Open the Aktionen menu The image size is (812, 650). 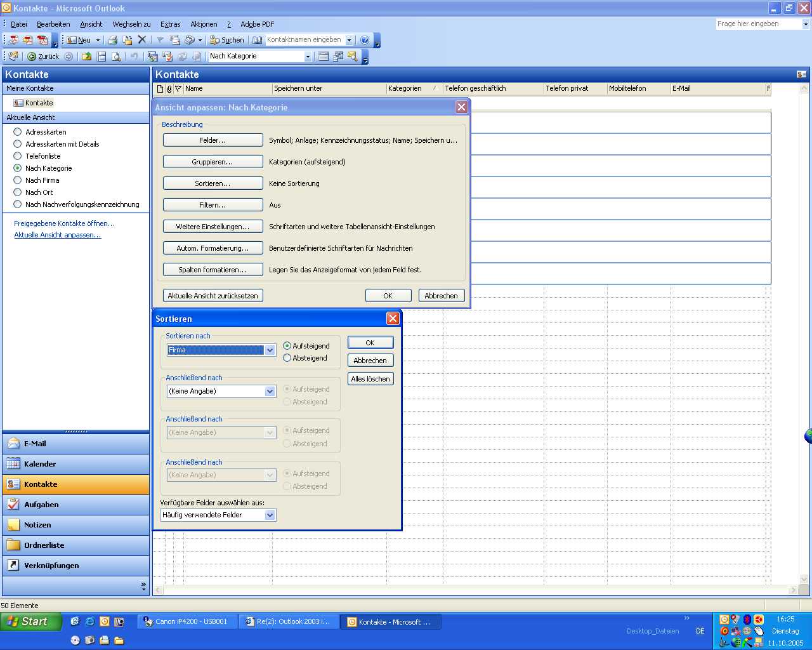pyautogui.click(x=204, y=24)
